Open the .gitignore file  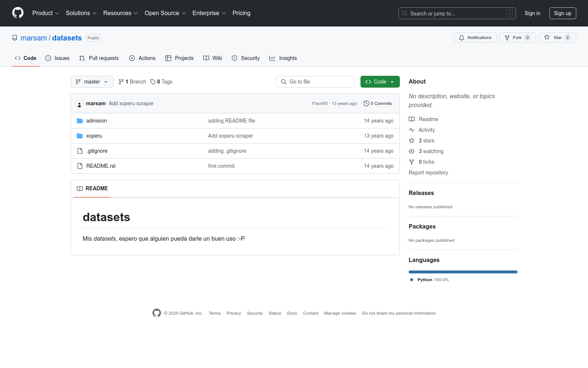[97, 151]
